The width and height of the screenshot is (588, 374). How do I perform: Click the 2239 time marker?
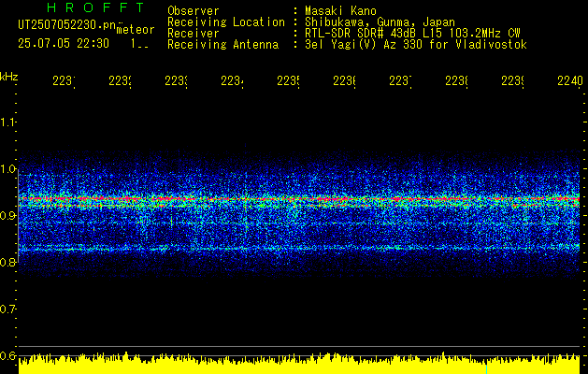513,80
